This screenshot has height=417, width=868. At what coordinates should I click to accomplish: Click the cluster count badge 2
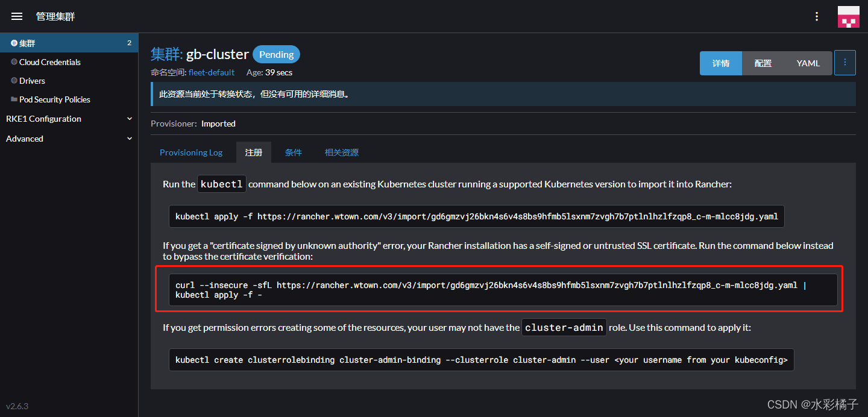point(129,43)
